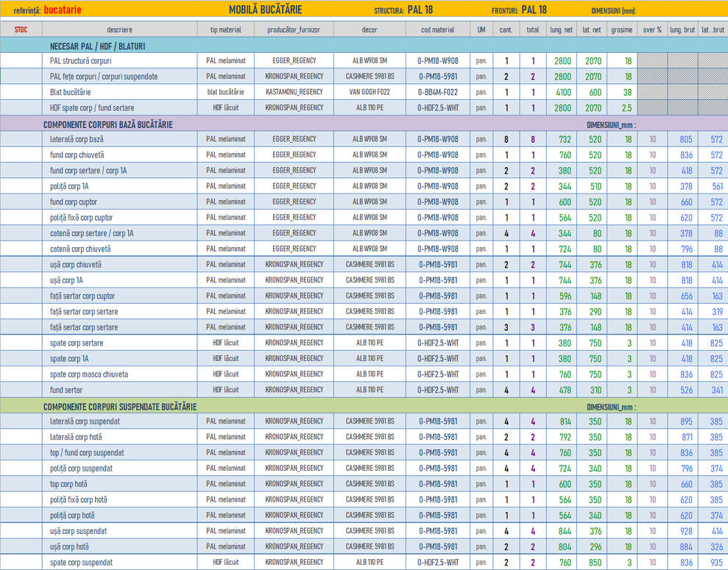Select the 'descriere' column header

(119, 29)
